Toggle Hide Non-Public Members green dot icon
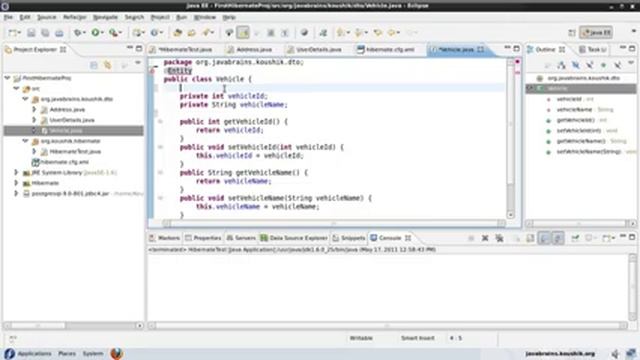The width and height of the screenshot is (640, 360). pyautogui.click(x=603, y=65)
